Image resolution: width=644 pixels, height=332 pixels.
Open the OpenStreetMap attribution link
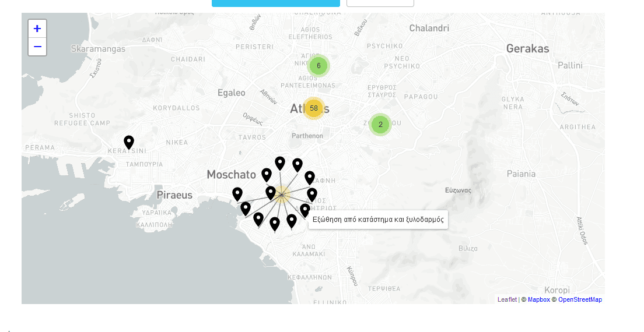[580, 299]
